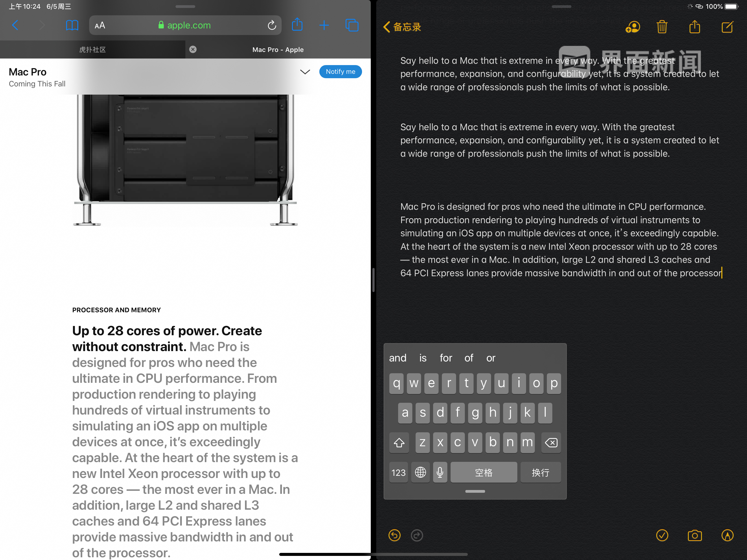This screenshot has width=747, height=560.
Task: Compose a new note
Action: 727,27
